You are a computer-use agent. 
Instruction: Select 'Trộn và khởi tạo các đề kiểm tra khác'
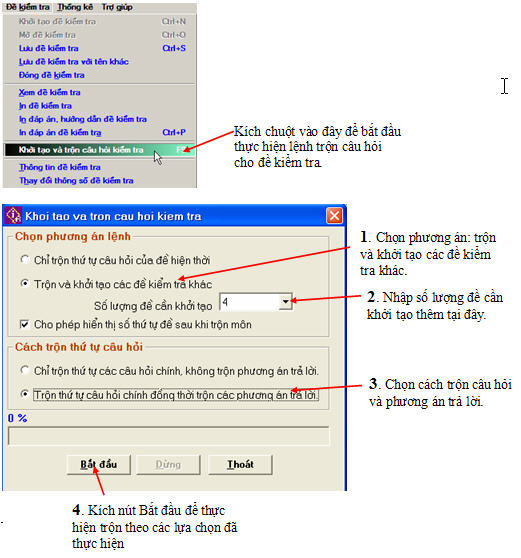25,283
